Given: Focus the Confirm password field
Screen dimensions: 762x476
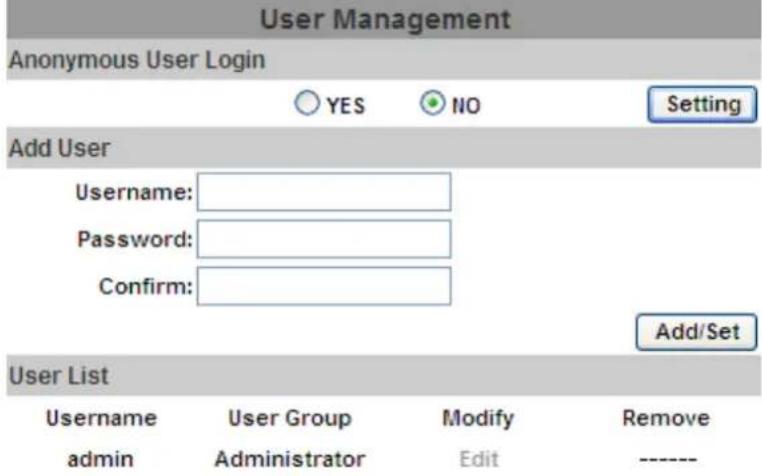Looking at the screenshot, I should coord(324,286).
